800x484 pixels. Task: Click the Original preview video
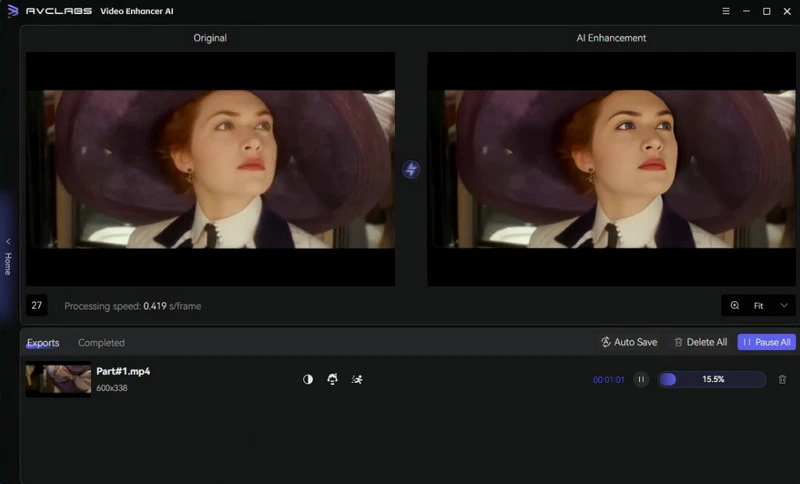[210, 169]
